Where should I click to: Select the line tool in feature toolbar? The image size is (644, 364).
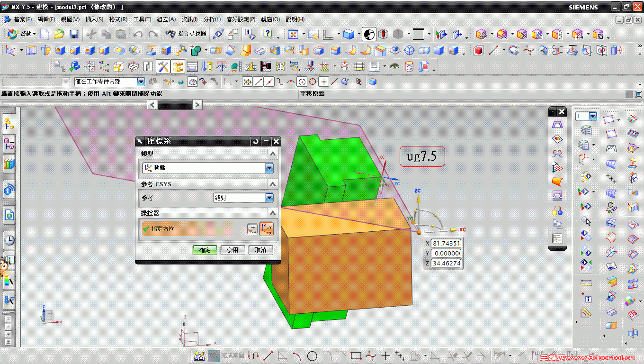(493, 50)
